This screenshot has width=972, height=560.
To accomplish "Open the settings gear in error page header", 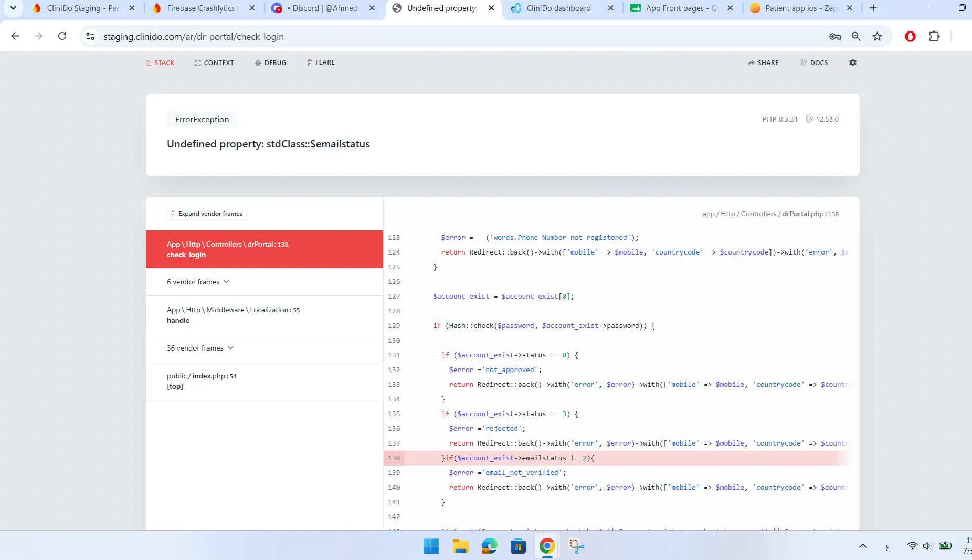I will (x=852, y=62).
